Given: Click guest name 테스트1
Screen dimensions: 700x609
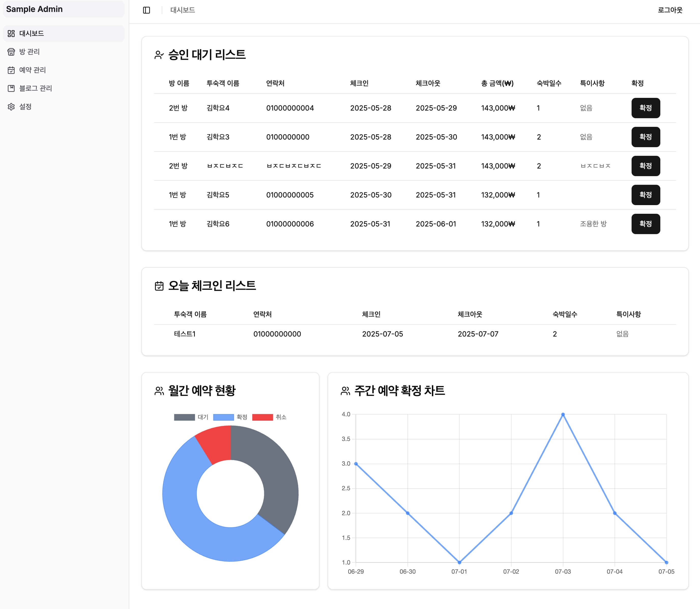Looking at the screenshot, I should [x=185, y=334].
